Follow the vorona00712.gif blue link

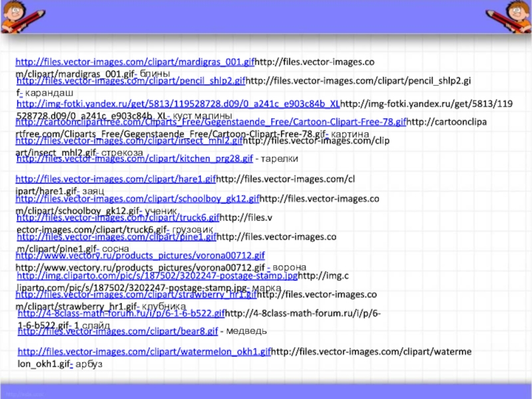pyautogui.click(x=140, y=255)
